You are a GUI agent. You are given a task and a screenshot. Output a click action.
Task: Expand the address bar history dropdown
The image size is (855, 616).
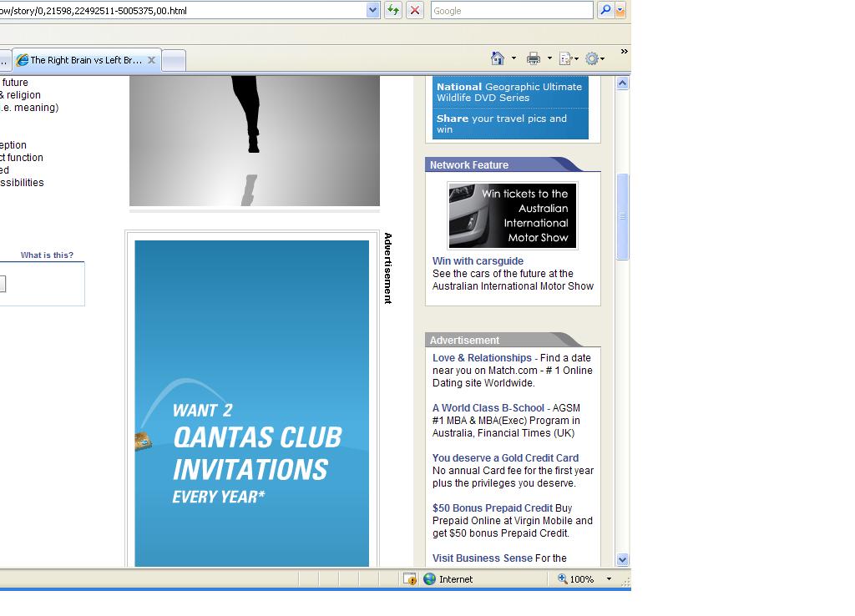(x=373, y=10)
